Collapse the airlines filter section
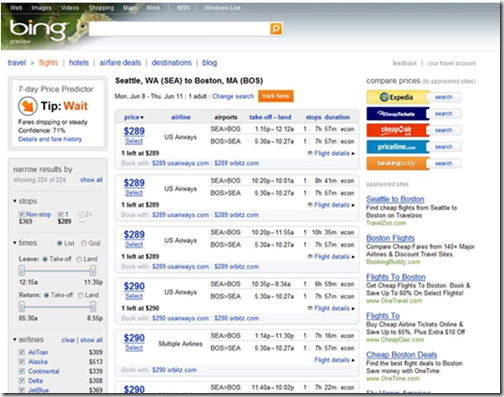Image resolution: width=504 pixels, height=397 pixels. pyautogui.click(x=15, y=340)
